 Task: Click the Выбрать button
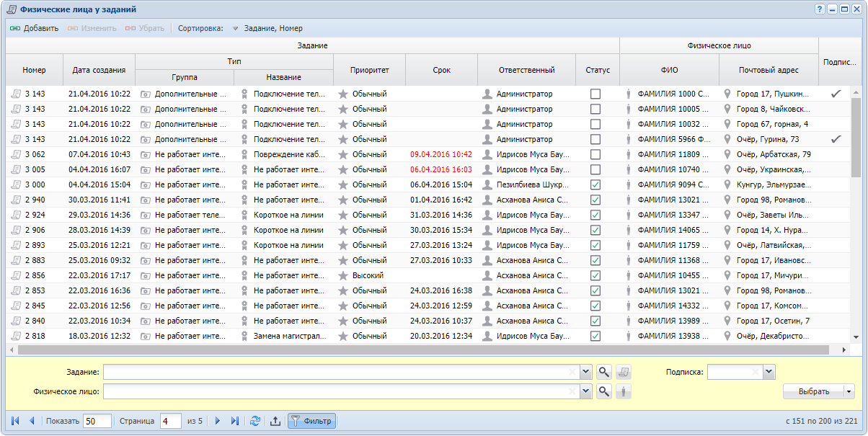[x=813, y=391]
